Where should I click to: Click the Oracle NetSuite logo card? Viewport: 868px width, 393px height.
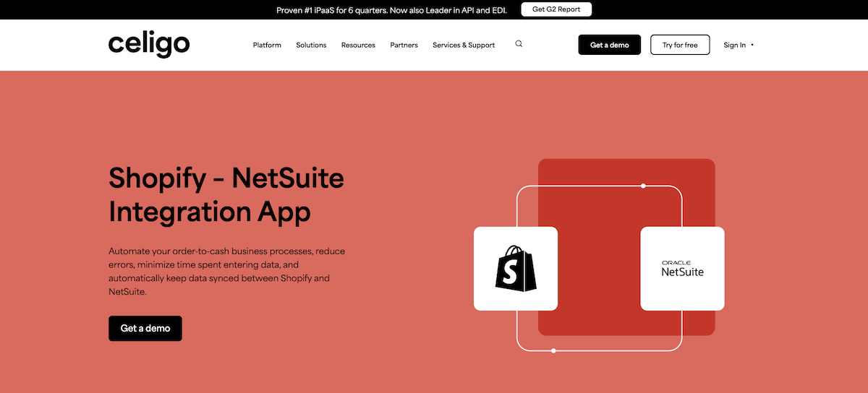(x=682, y=269)
